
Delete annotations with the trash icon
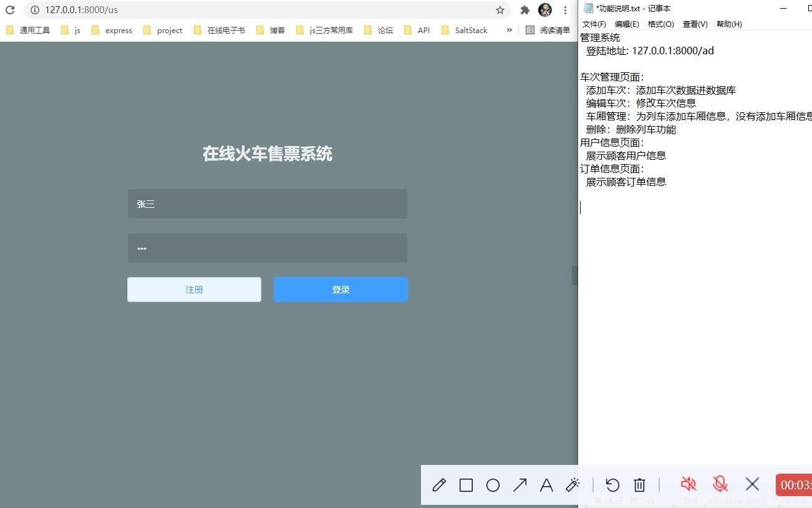point(639,485)
